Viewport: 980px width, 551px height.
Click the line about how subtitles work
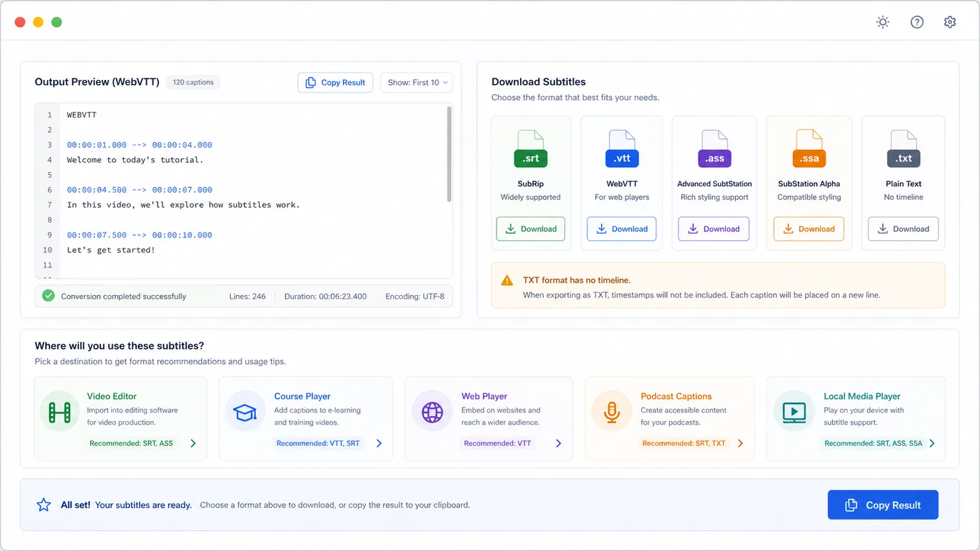[x=183, y=205]
